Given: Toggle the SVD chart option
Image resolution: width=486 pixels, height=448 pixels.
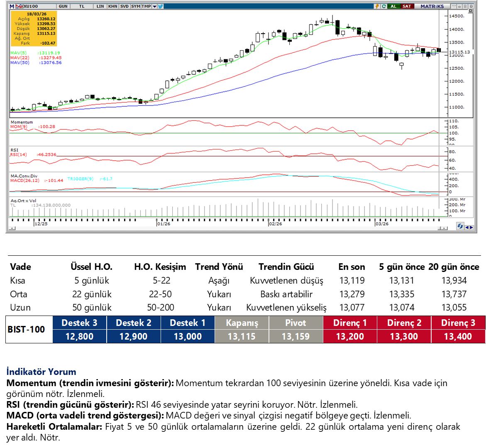Looking at the screenshot, I should [124, 6].
